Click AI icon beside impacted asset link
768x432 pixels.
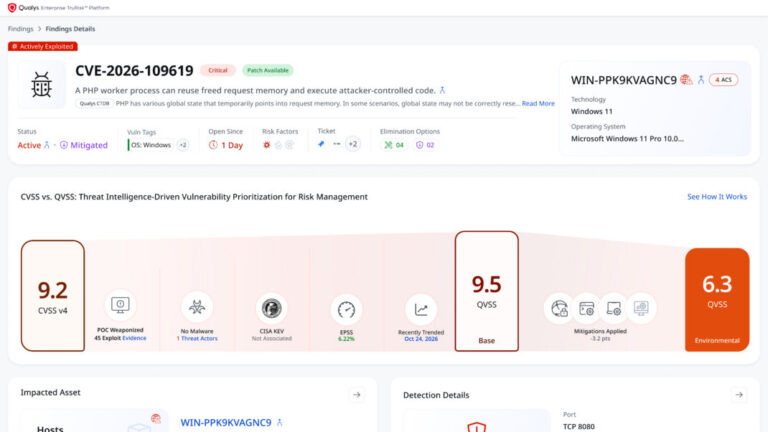click(280, 422)
